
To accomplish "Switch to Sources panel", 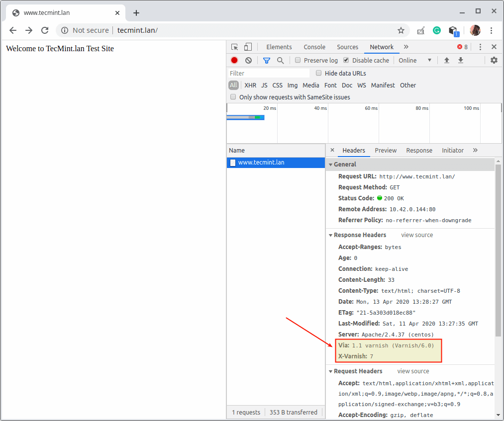I will pos(347,47).
